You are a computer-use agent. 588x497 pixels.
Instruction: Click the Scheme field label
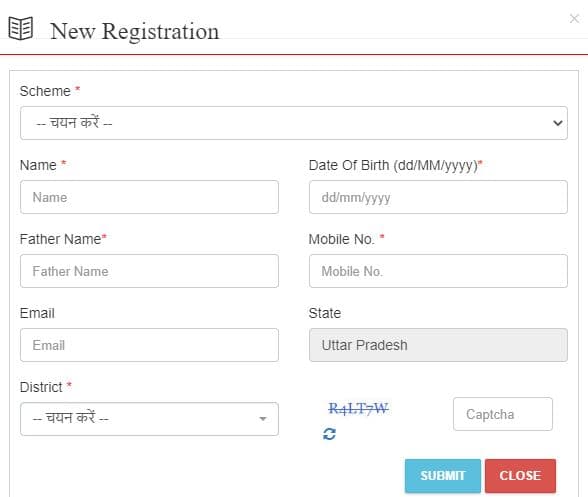coord(45,91)
